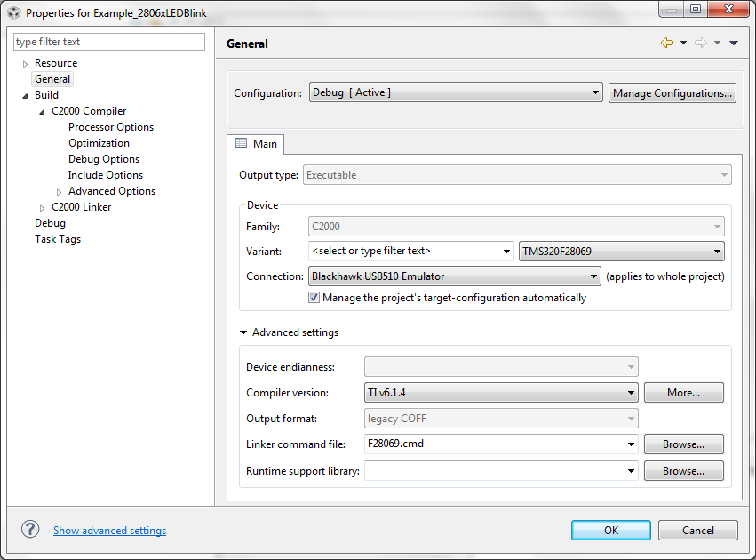The width and height of the screenshot is (756, 560).
Task: Expand the C2000 Linker node
Action: (43, 208)
